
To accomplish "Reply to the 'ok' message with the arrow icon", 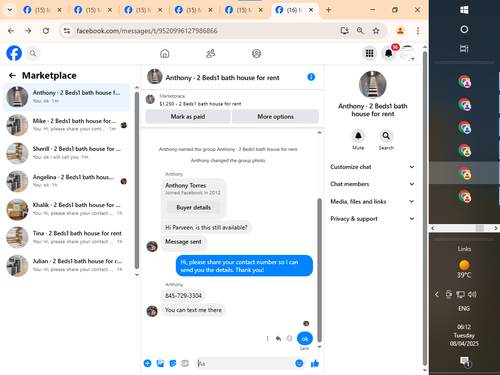I will 278,339.
